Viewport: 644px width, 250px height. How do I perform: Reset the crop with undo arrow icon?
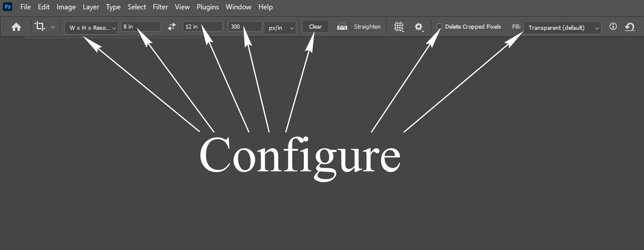tap(630, 27)
